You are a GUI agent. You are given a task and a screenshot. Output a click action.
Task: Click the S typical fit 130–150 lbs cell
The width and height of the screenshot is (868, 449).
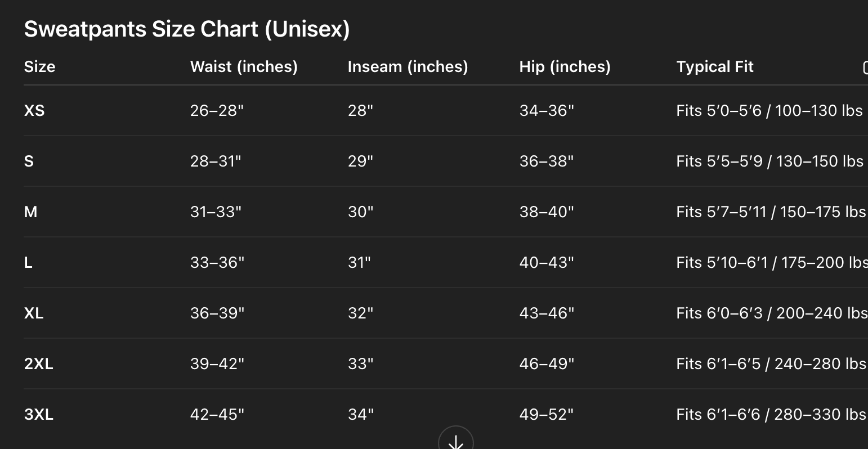770,161
